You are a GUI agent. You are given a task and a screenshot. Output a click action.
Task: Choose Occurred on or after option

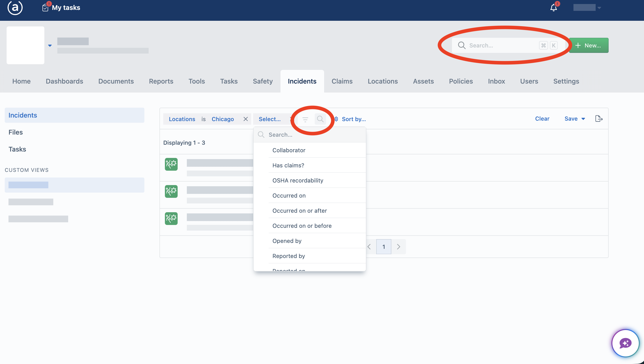309,211
